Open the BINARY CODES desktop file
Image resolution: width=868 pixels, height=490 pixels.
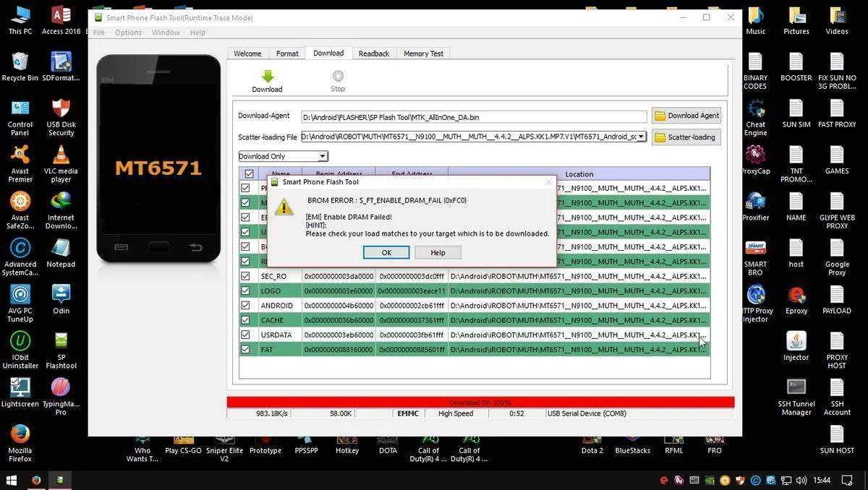coord(756,72)
